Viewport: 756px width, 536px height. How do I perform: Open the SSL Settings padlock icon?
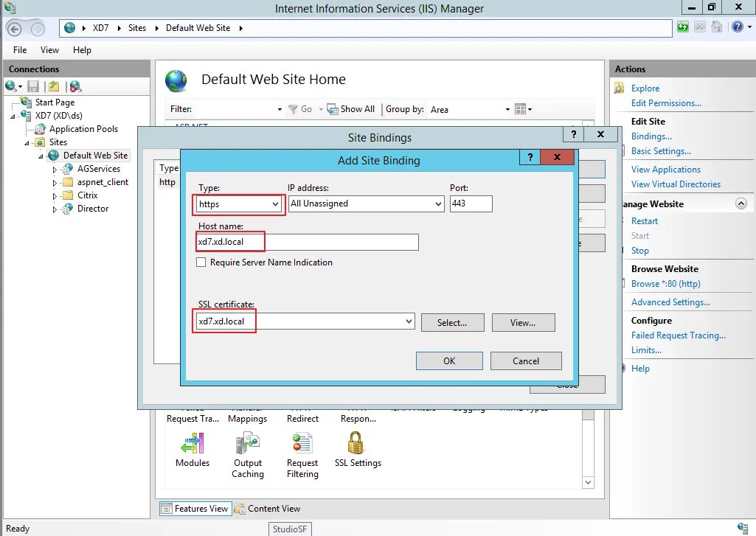(x=356, y=442)
